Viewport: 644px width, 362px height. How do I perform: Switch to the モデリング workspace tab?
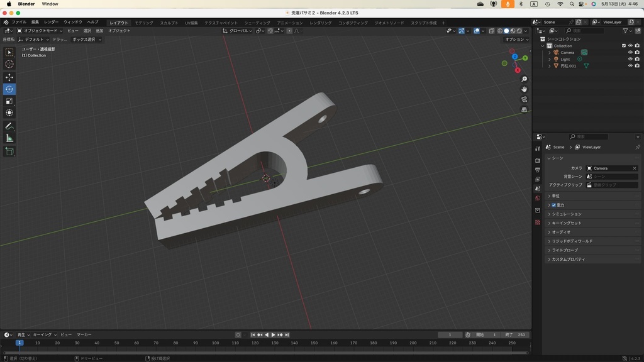tap(144, 23)
